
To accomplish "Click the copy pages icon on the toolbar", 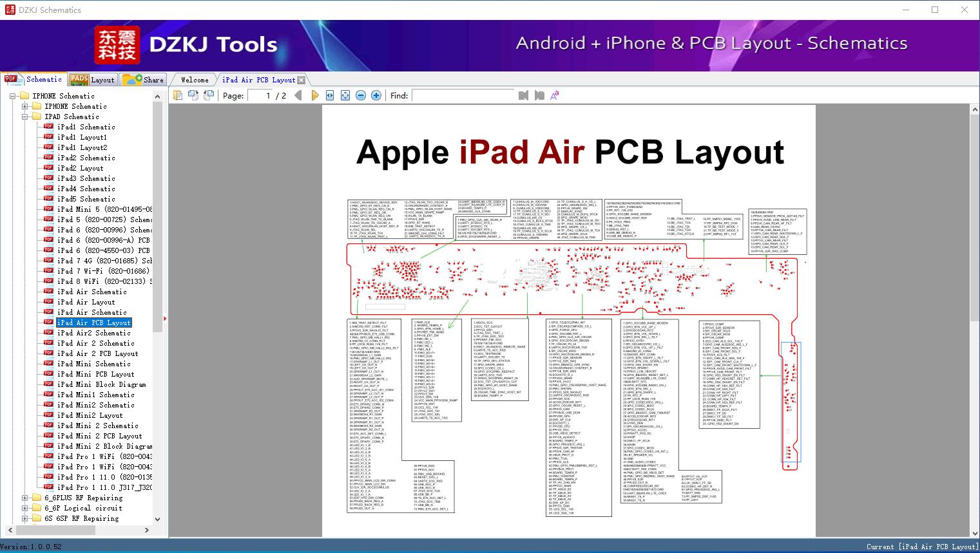I will 194,95.
